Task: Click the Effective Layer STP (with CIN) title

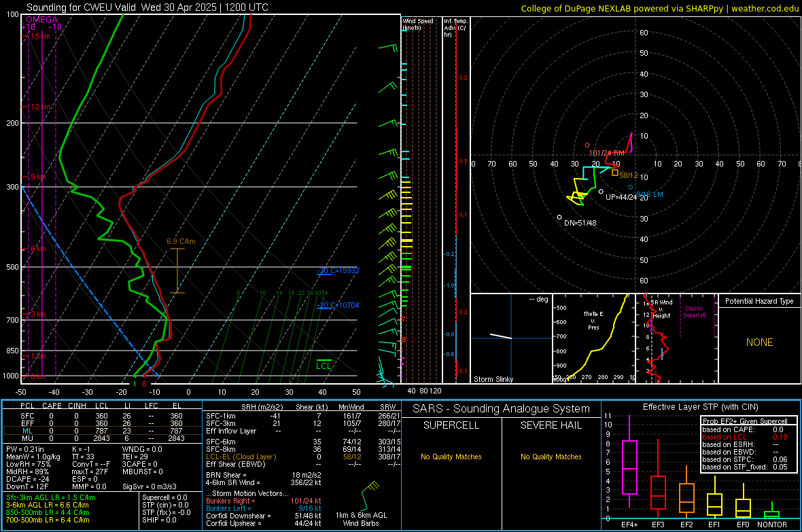Action: click(700, 407)
